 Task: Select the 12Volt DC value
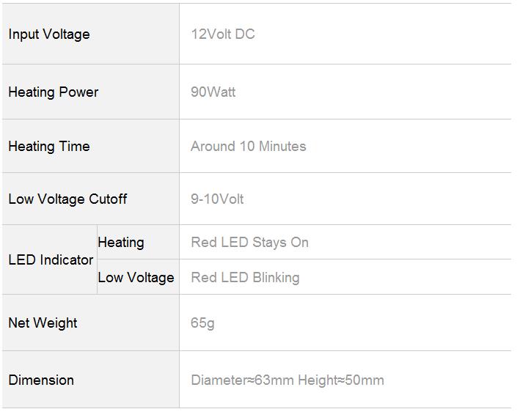tap(223, 34)
